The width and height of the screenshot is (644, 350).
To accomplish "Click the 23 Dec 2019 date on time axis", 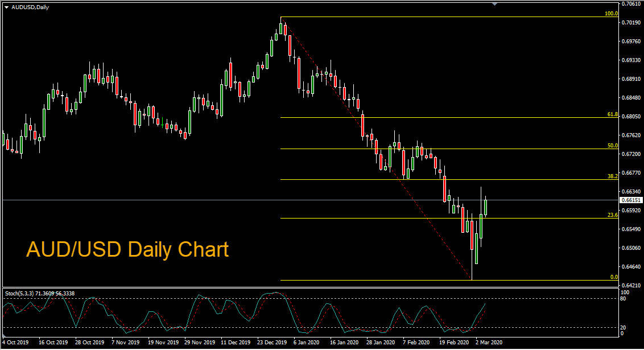I will pos(272,342).
